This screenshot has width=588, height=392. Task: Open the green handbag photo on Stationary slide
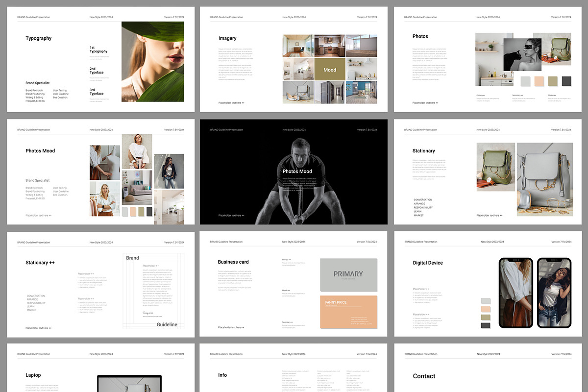(496, 167)
